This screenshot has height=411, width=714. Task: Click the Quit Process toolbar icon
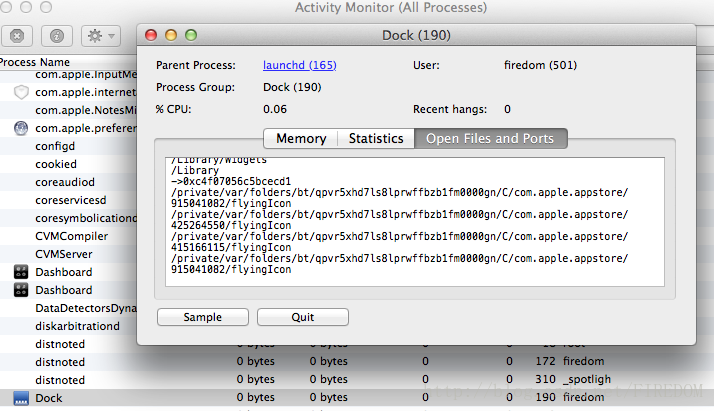point(17,36)
